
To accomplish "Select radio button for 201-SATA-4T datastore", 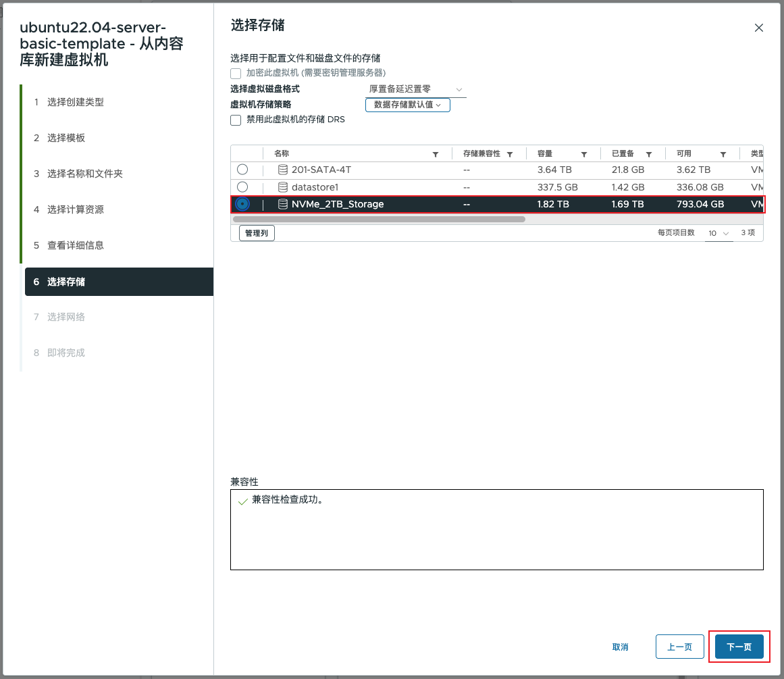I will click(242, 170).
